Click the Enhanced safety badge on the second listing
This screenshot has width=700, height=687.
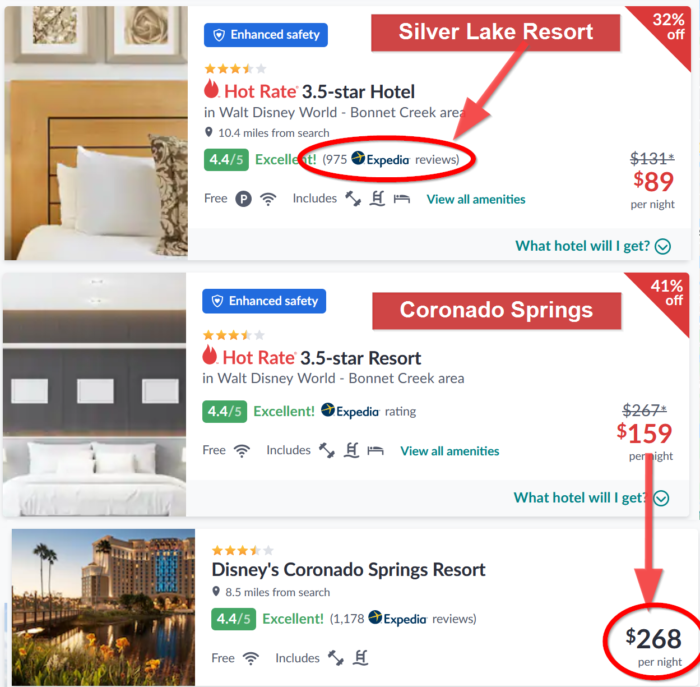pyautogui.click(x=264, y=301)
